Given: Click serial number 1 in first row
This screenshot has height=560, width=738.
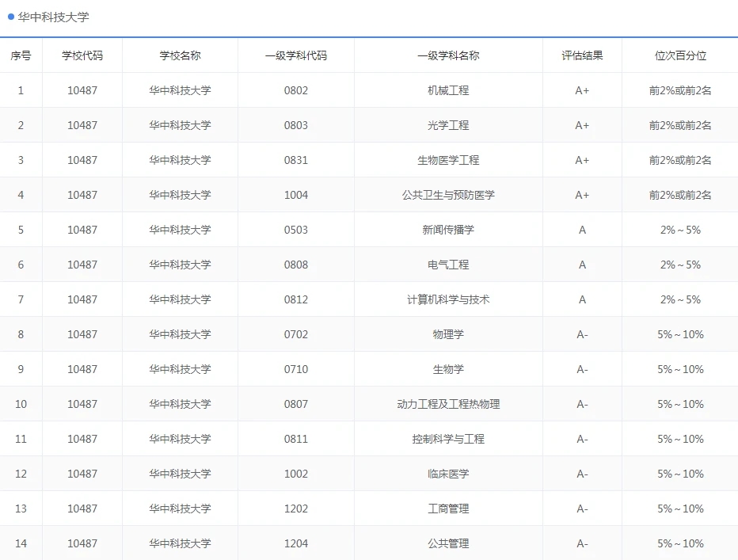Looking at the screenshot, I should 21,90.
